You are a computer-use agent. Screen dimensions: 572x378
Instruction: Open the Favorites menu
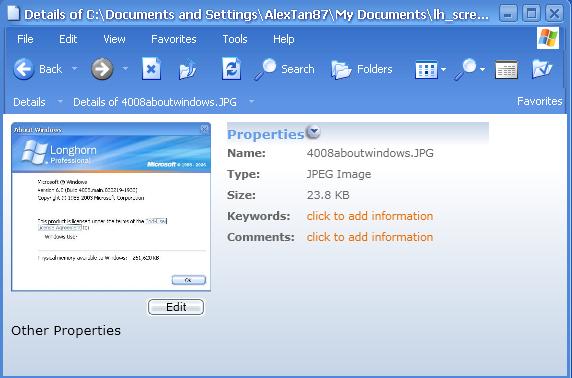174,39
